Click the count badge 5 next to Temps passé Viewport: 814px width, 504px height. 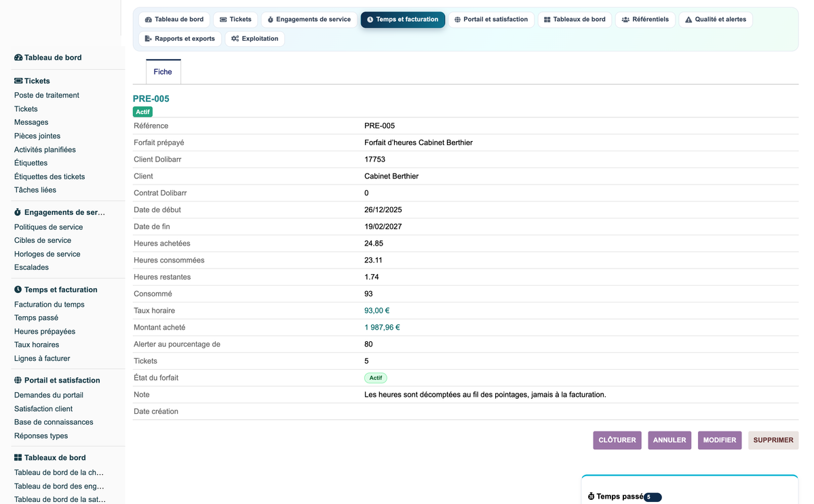pyautogui.click(x=652, y=497)
